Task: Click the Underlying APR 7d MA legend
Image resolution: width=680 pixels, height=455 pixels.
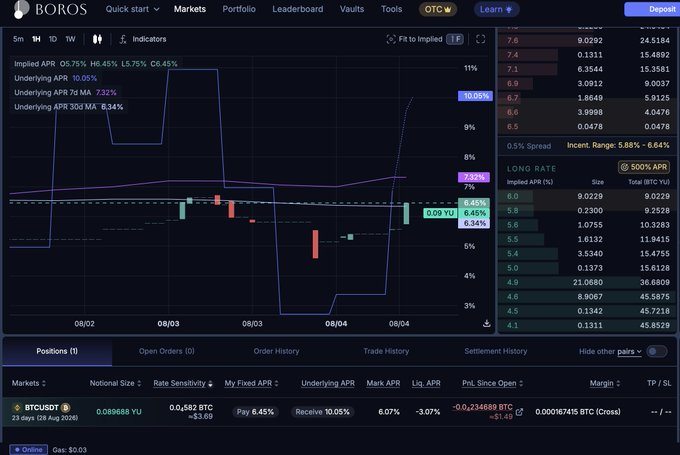Action: 65,92
